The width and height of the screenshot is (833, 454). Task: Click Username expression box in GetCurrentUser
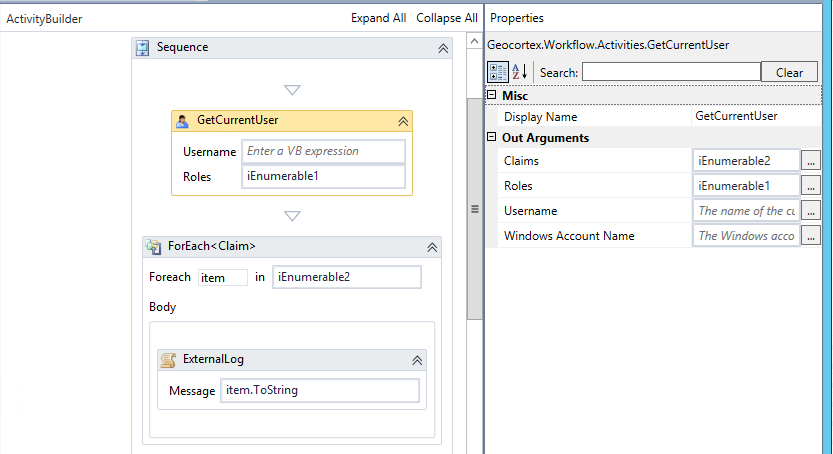(x=324, y=151)
